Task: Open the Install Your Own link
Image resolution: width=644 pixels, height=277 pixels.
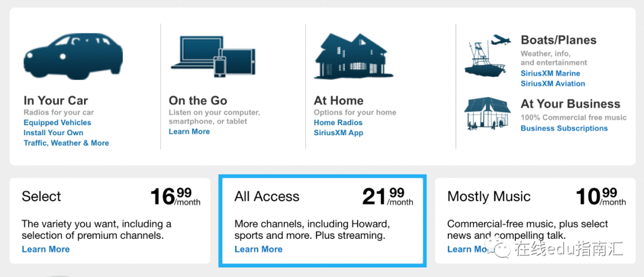Action: pyautogui.click(x=54, y=133)
